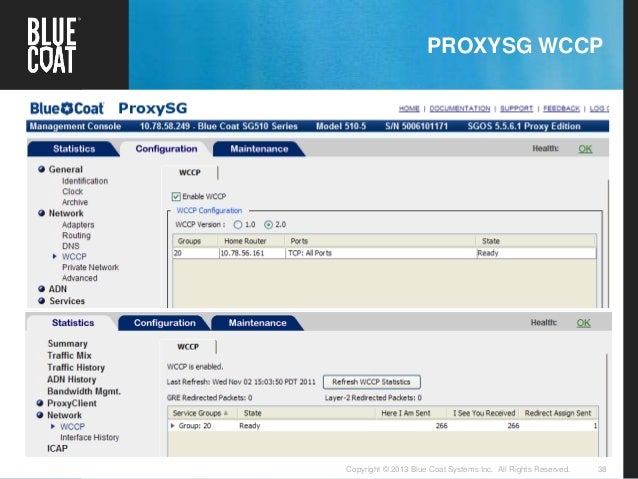Open Interface History statistics page
Image resolution: width=638 pixels, height=479 pixels.
pyautogui.click(x=90, y=437)
